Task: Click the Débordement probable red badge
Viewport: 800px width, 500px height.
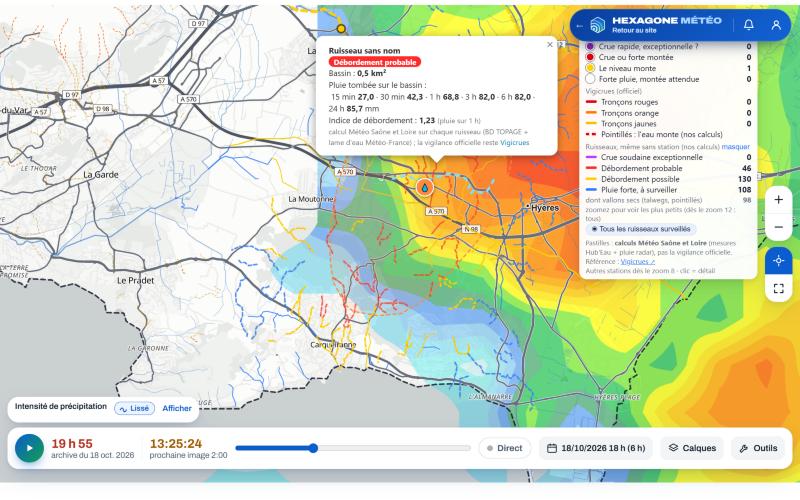Action: pyautogui.click(x=375, y=62)
